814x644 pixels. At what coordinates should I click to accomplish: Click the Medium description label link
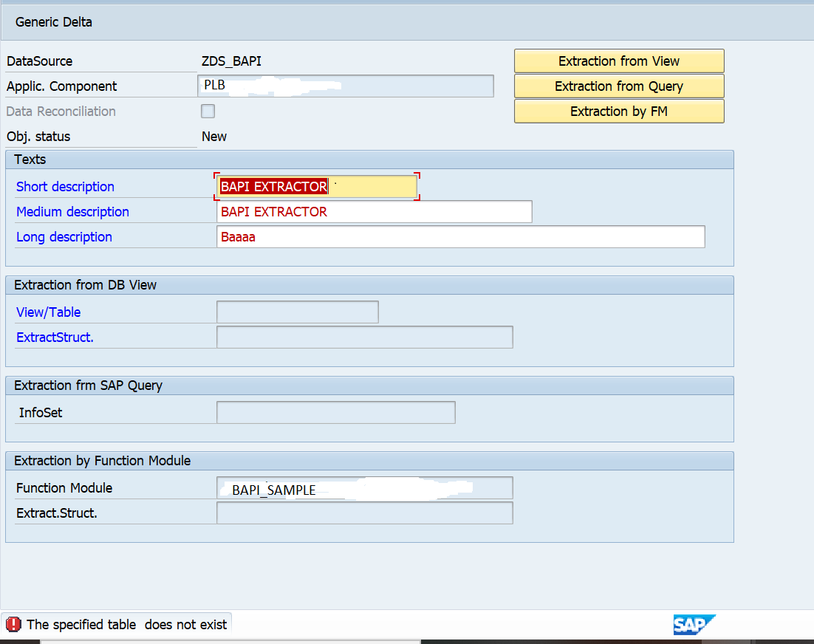(x=72, y=212)
